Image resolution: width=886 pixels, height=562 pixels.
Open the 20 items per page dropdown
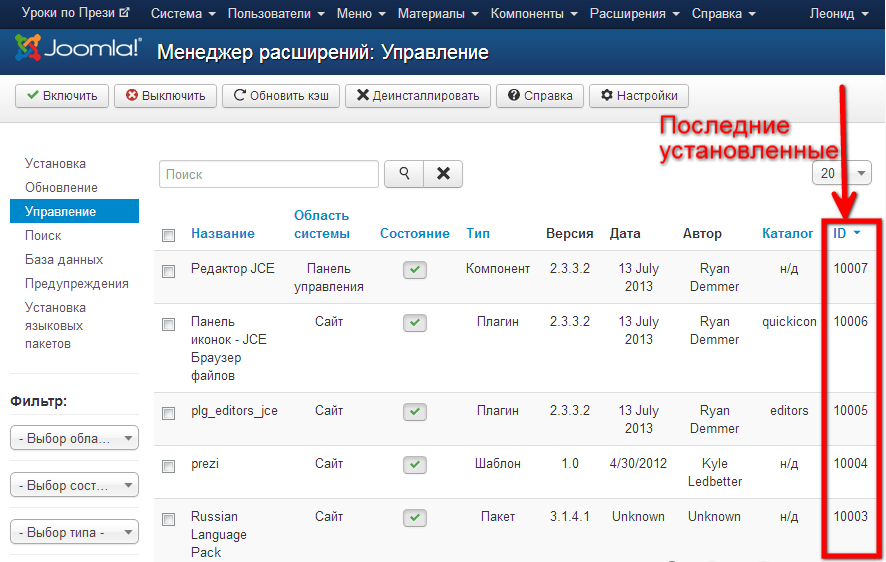[x=841, y=173]
